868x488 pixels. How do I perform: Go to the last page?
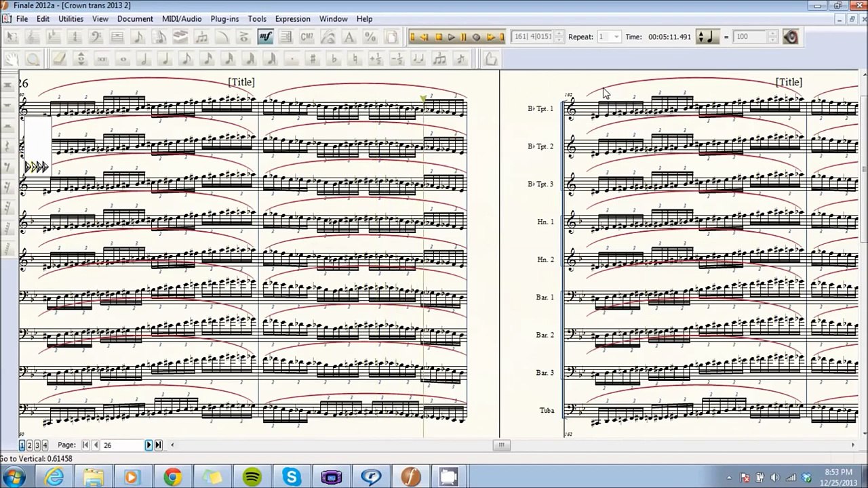[158, 445]
